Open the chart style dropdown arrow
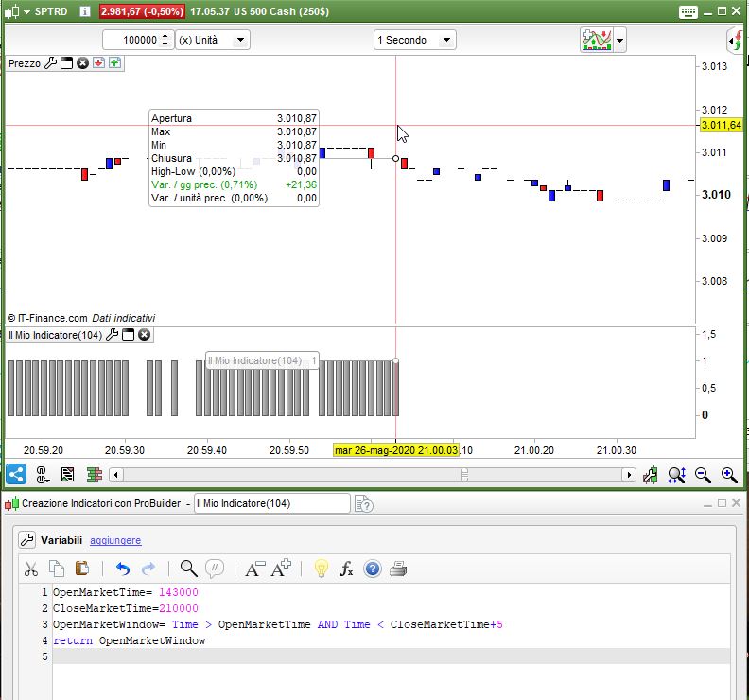The image size is (749, 700). coord(620,41)
